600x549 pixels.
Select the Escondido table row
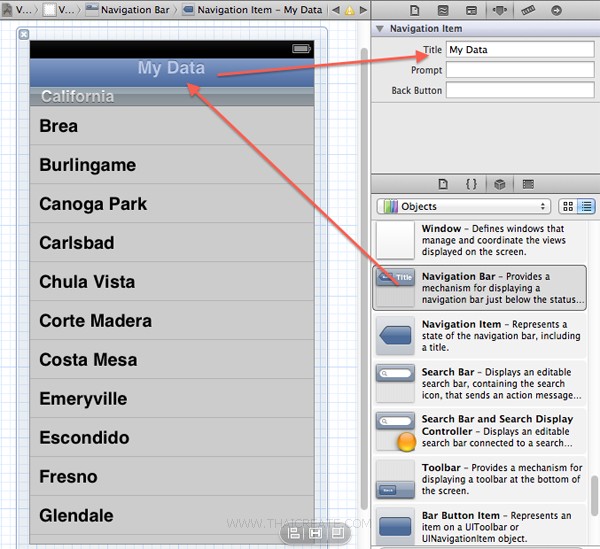tap(172, 438)
